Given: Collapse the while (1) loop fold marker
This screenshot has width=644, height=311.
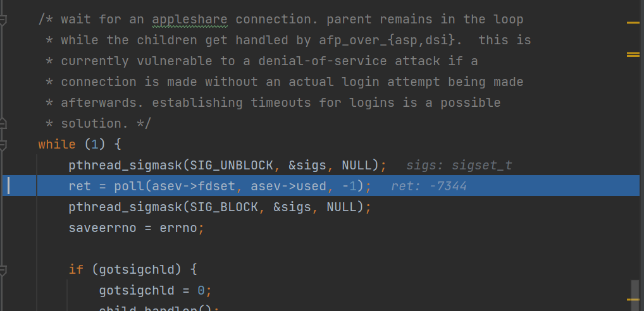Looking at the screenshot, I should pos(3,144).
